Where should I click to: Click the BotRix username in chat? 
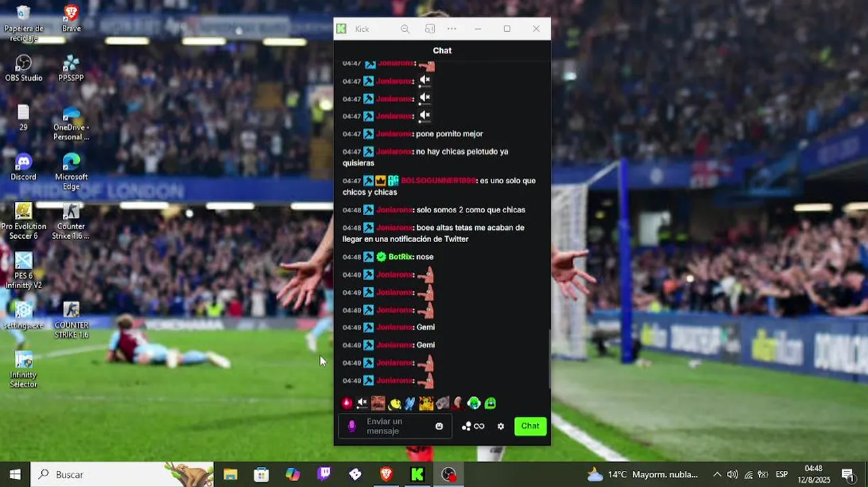(400, 257)
